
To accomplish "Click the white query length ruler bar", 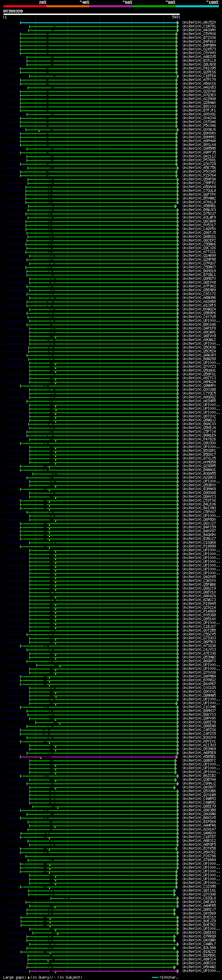I will point(92,15).
